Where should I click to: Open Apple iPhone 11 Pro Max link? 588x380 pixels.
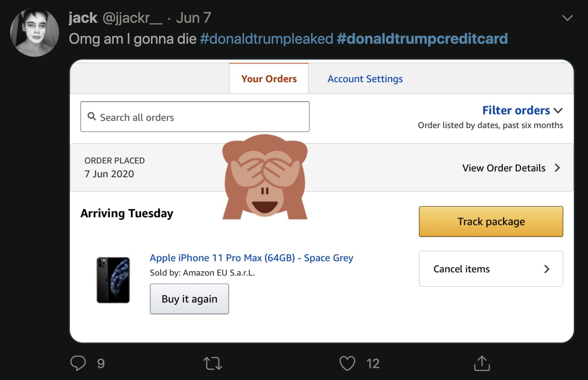(x=251, y=258)
